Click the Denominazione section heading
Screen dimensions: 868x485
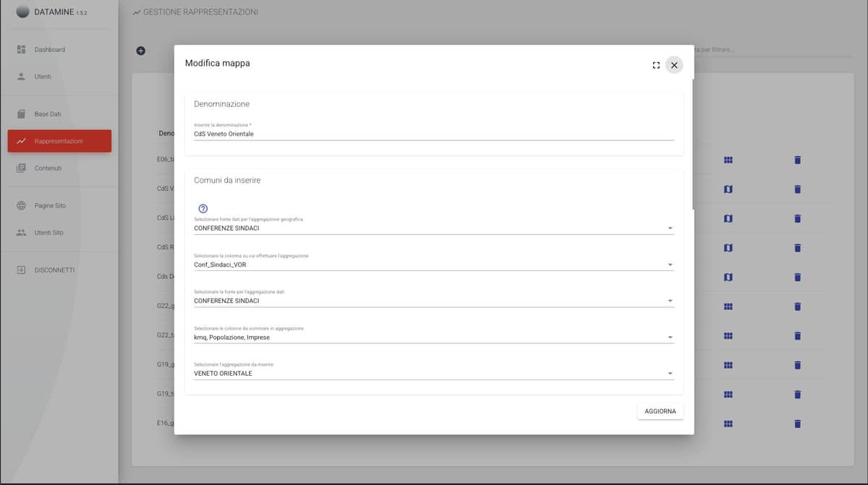[222, 104]
